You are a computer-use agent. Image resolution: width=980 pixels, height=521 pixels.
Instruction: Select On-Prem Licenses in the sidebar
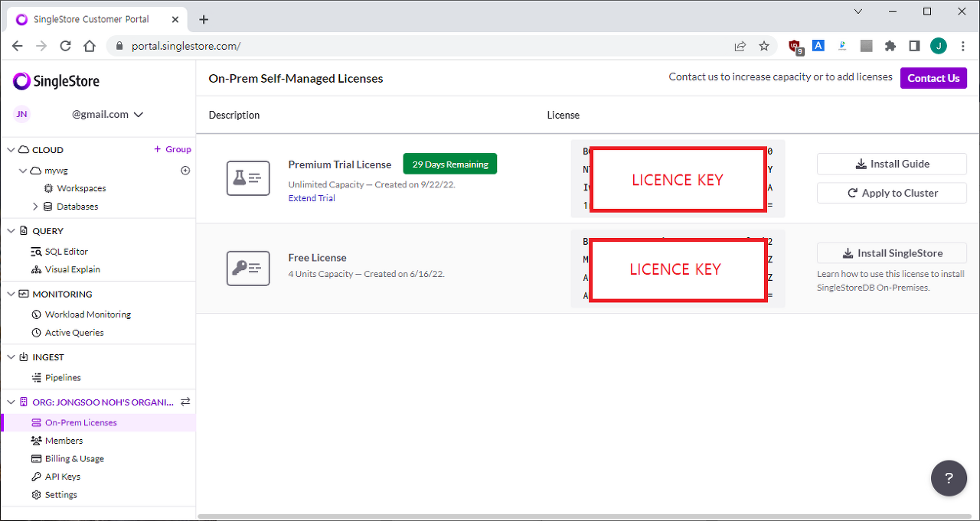point(97,422)
